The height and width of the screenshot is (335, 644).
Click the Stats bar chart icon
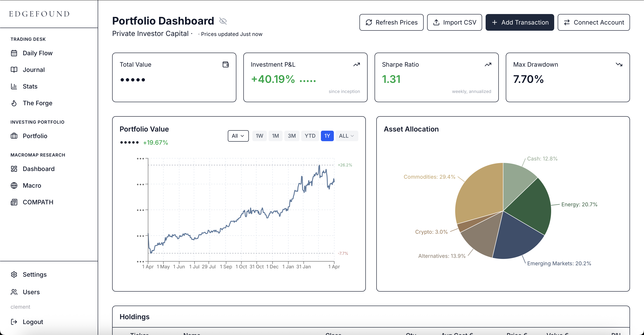point(14,86)
